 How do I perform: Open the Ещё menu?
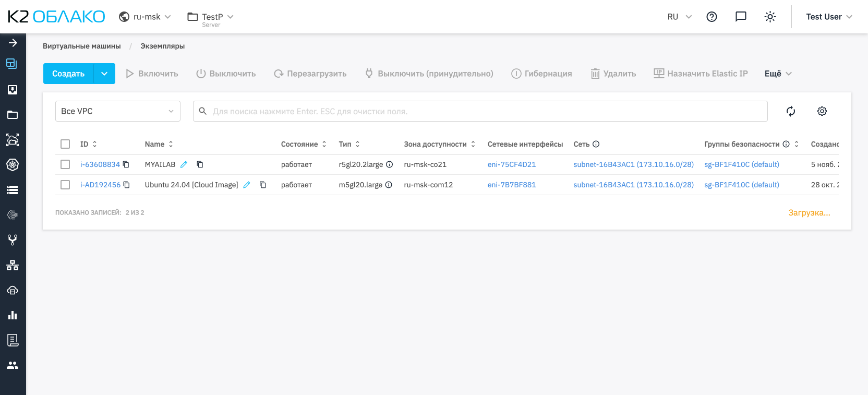[778, 74]
